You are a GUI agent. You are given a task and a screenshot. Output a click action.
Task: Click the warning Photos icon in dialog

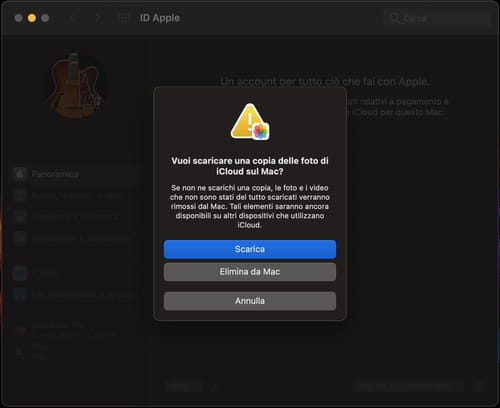coord(250,122)
